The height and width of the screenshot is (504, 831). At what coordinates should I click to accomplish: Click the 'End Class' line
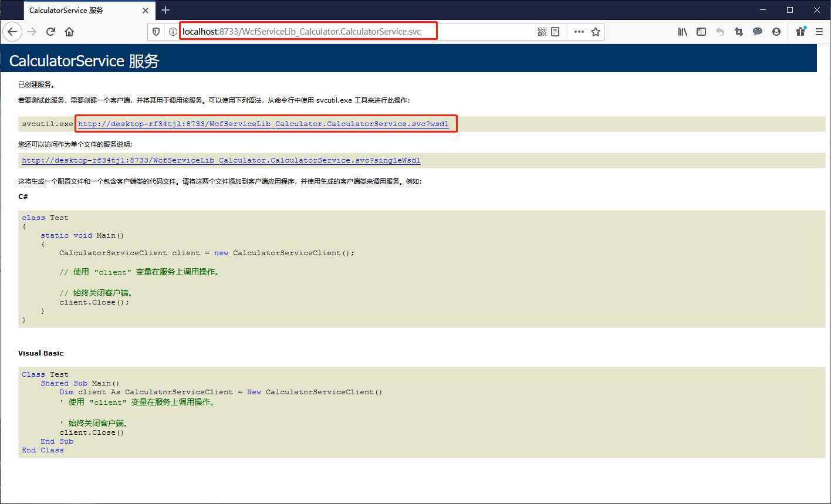pyautogui.click(x=43, y=450)
